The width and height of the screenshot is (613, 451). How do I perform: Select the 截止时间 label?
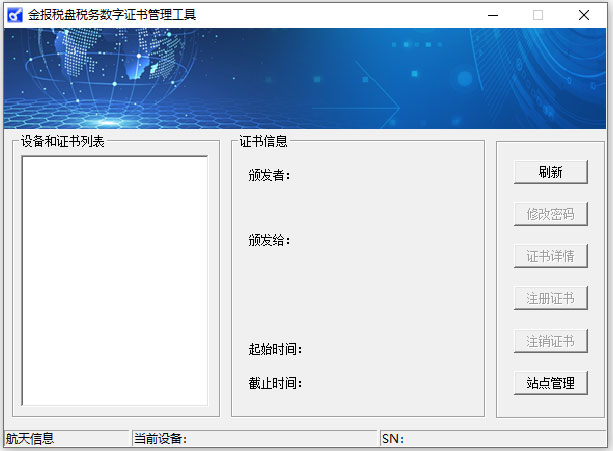coord(275,383)
